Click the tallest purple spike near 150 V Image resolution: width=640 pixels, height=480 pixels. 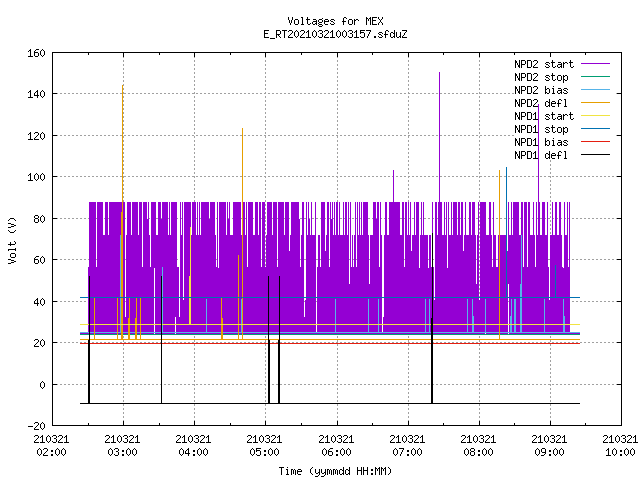pyautogui.click(x=440, y=137)
